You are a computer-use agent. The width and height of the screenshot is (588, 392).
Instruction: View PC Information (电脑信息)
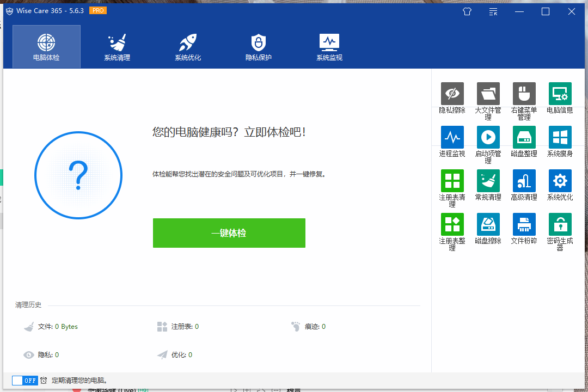(560, 94)
